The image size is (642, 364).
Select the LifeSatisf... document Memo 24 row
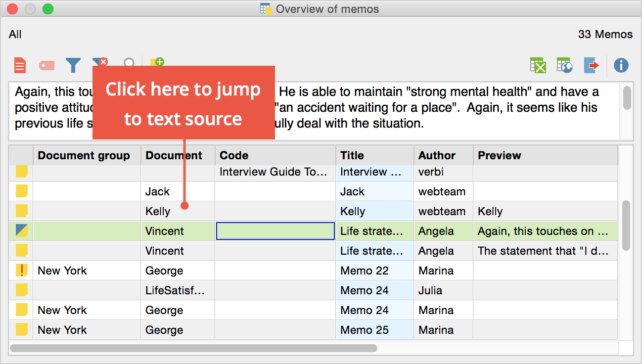tap(175, 290)
